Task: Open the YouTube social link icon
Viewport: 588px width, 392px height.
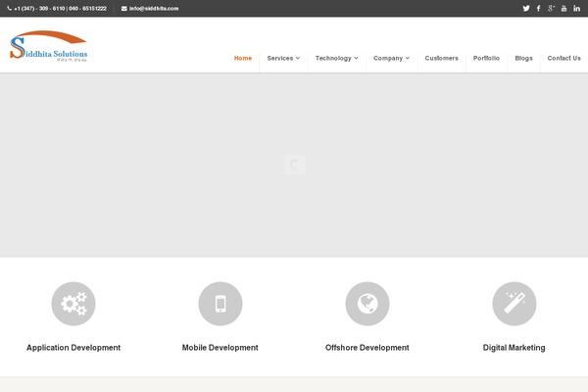Action: tap(563, 8)
